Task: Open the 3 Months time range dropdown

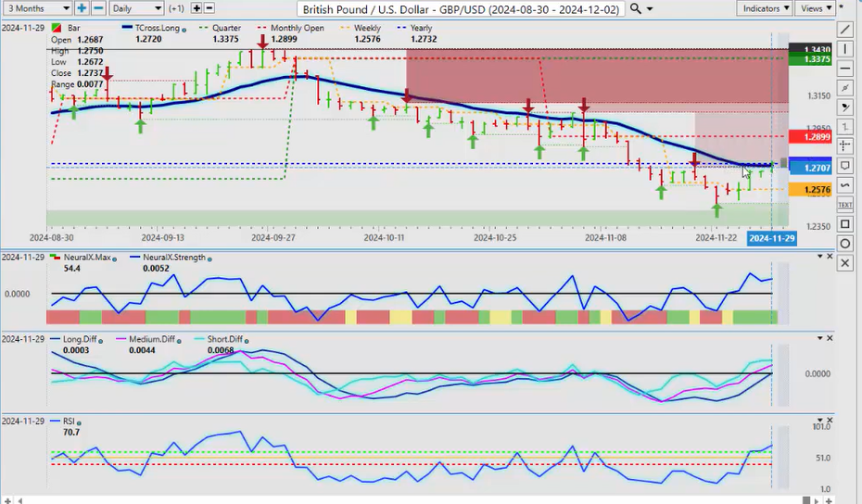Action: point(36,8)
